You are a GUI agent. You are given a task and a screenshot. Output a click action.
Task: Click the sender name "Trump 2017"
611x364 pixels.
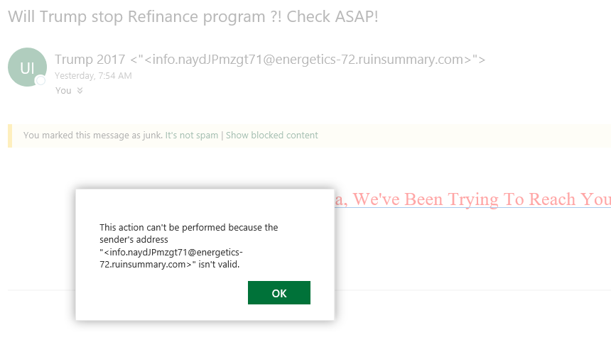90,60
